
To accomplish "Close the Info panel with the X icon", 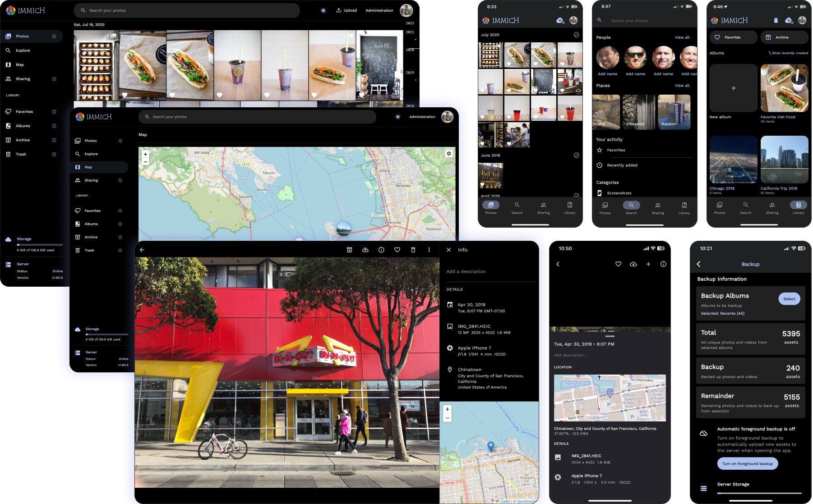I will (448, 250).
